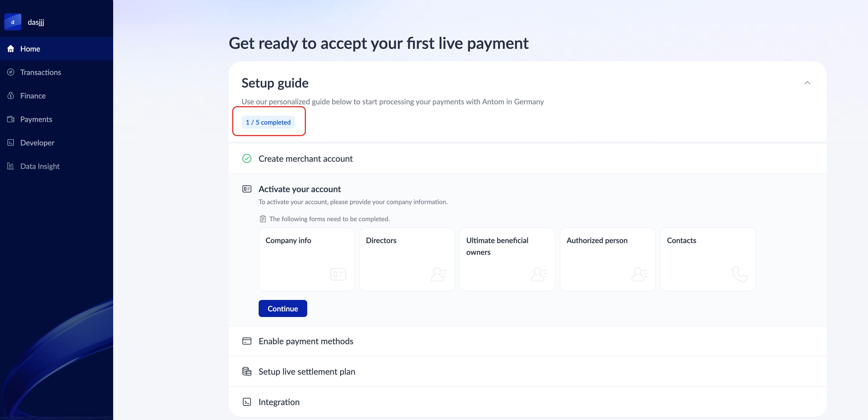Collapse the Setup guide panel

(807, 83)
